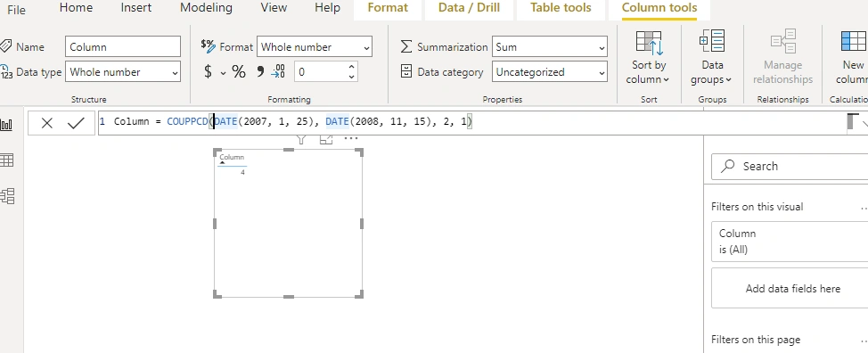The width and height of the screenshot is (868, 353).
Task: Click the Summarization sigma icon
Action: pyautogui.click(x=406, y=46)
